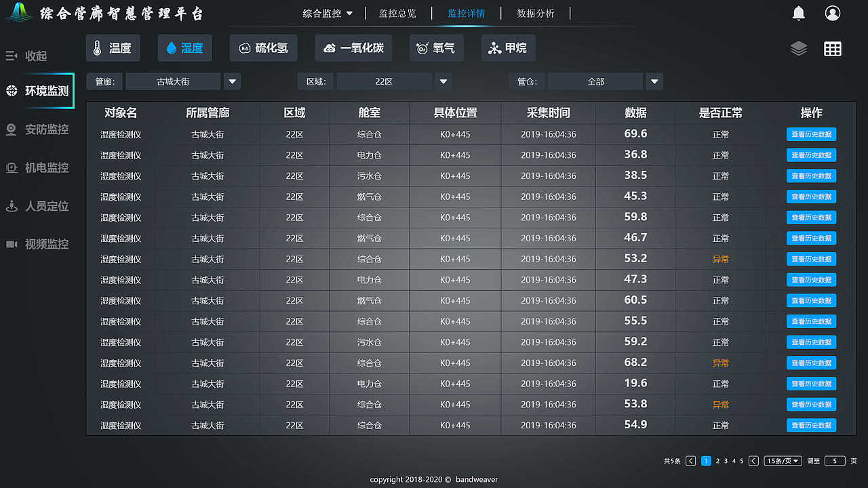Viewport: 868px width, 488px height.
Task: Open the 甲烷 methane monitoring panel
Action: coord(508,48)
